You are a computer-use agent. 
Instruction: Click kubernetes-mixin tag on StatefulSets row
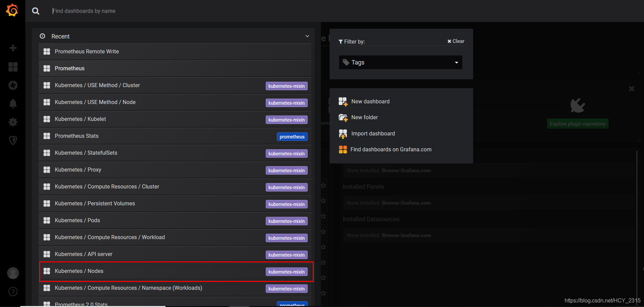[x=286, y=154]
